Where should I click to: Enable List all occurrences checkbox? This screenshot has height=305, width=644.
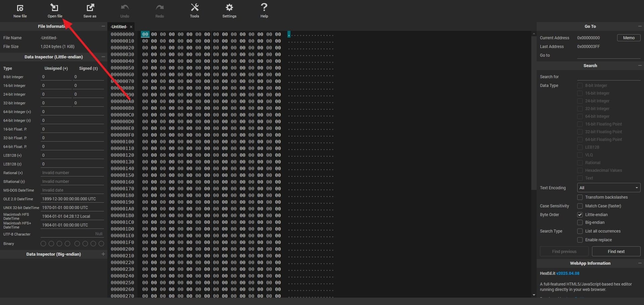580,231
